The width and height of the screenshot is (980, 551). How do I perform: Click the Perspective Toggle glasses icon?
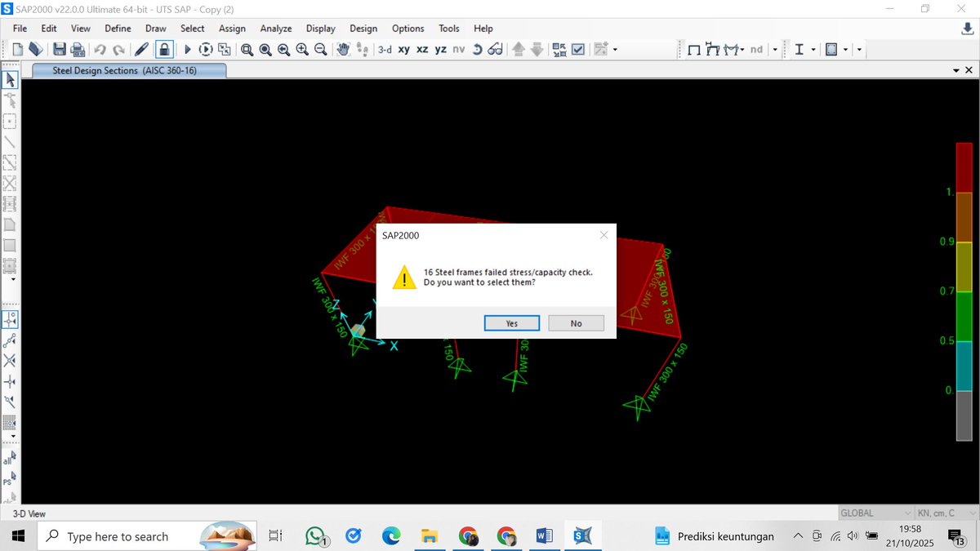pos(496,50)
